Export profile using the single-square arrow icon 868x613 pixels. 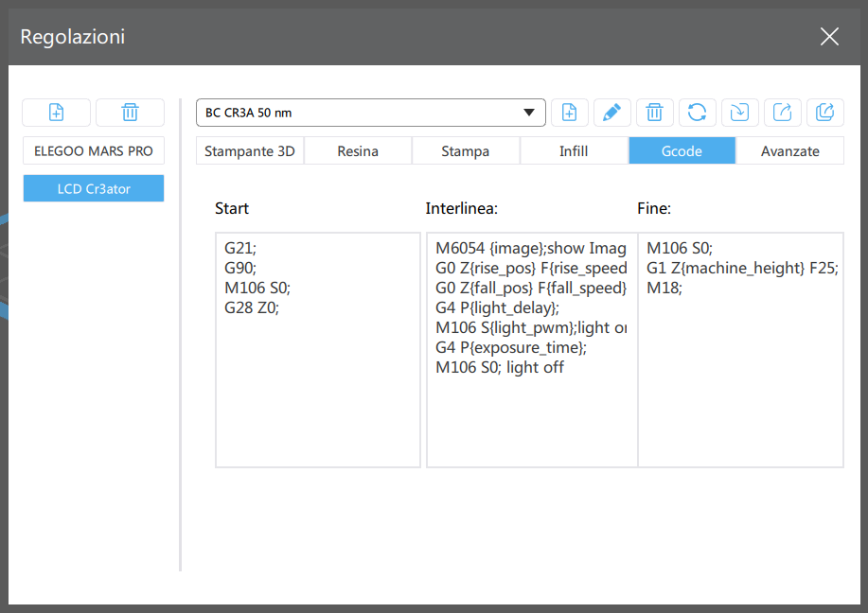tap(783, 113)
